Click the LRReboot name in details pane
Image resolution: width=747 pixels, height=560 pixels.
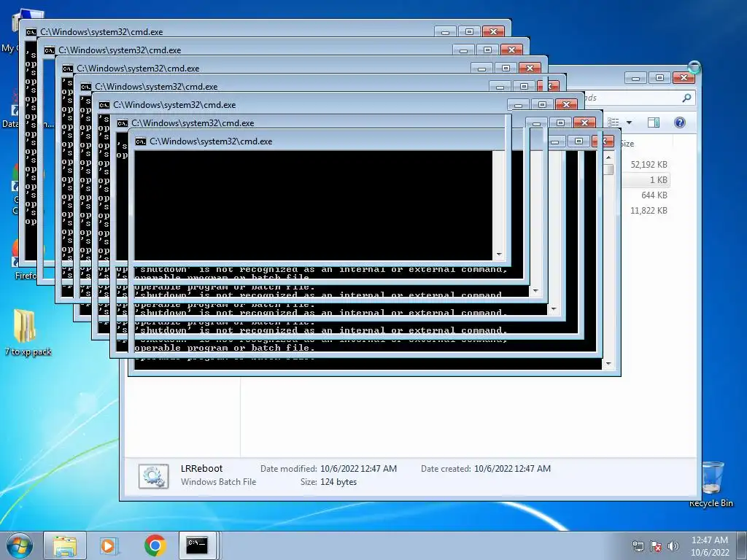(x=201, y=469)
